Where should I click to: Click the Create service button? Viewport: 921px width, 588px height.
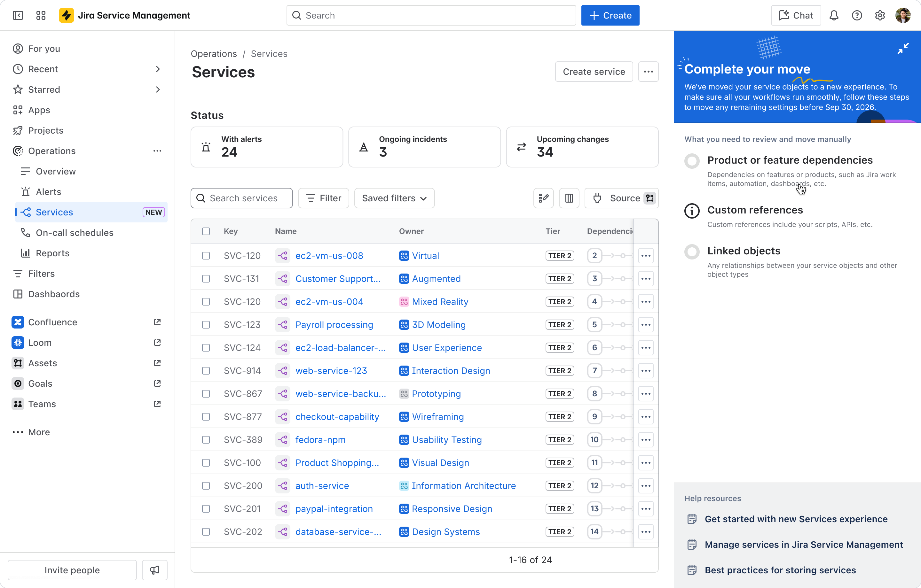594,72
